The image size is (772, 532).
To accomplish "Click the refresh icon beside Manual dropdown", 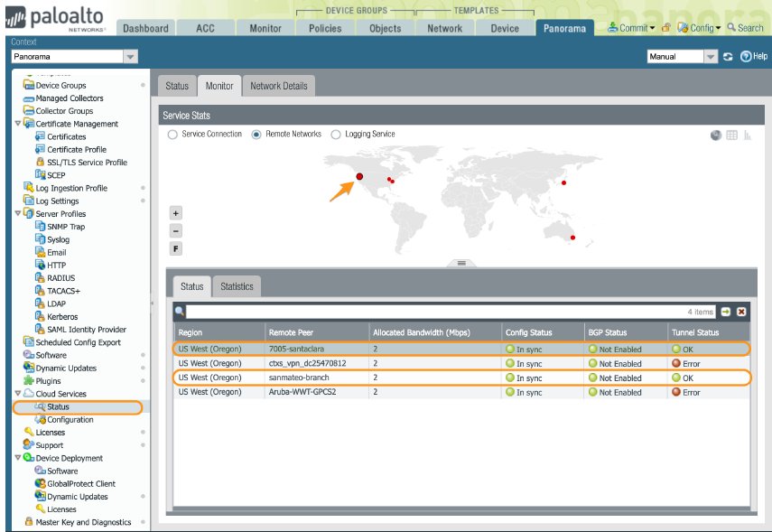I will tap(728, 57).
